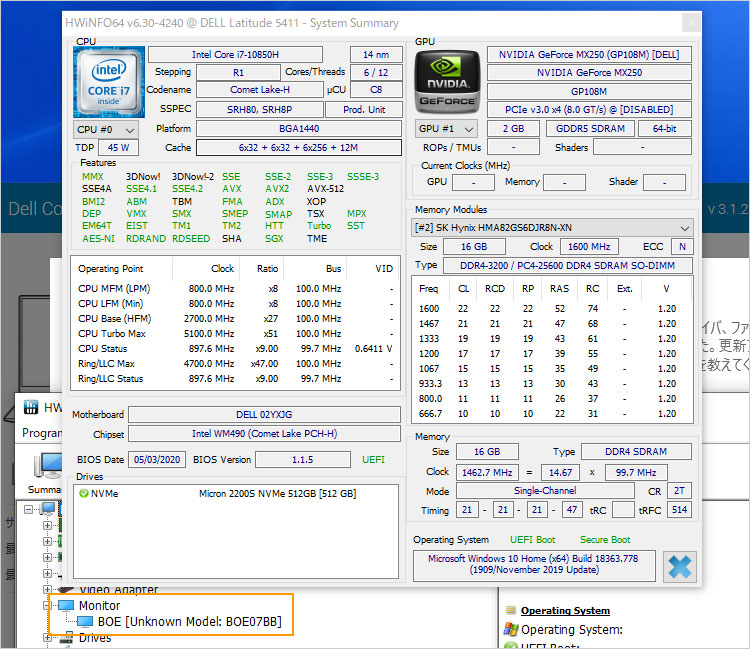Image resolution: width=750 pixels, height=649 pixels.
Task: Open the Program menu in HWiNFO main window
Action: (42, 433)
